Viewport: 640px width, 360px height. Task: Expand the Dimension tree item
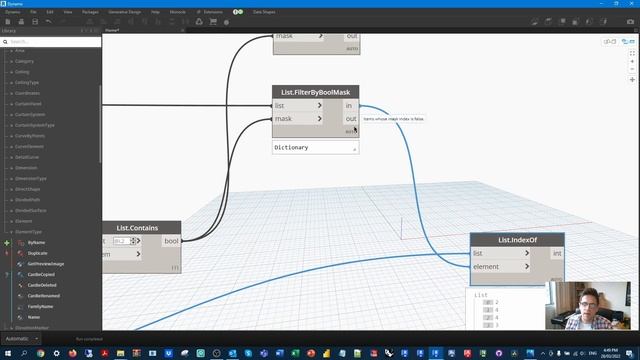[x=26, y=168]
